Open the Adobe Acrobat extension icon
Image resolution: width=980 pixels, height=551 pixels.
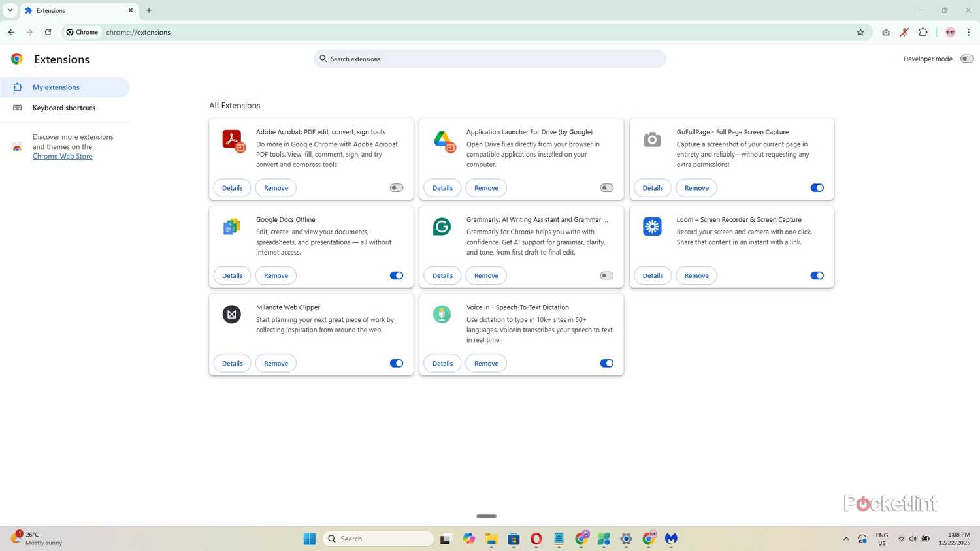[x=232, y=139]
